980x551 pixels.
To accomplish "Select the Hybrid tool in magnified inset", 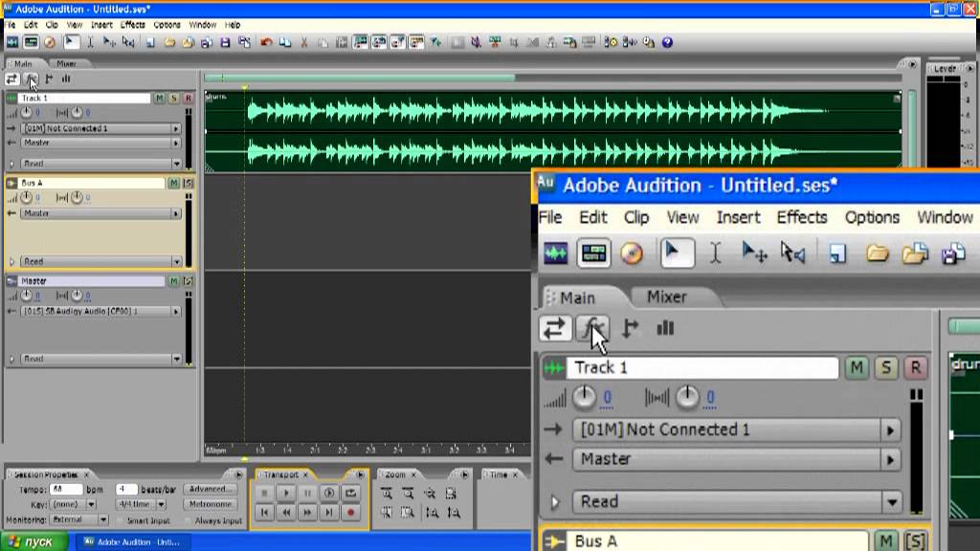I will coord(678,253).
